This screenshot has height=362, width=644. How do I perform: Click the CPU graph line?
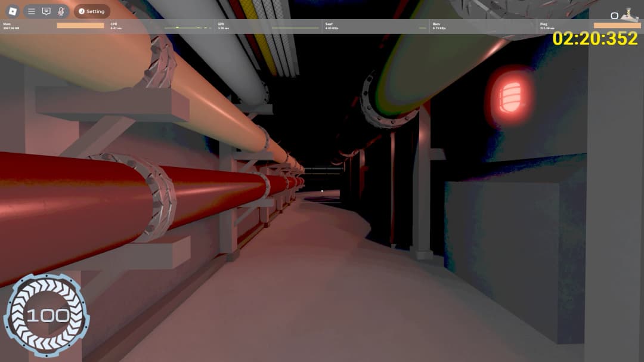pyautogui.click(x=188, y=27)
